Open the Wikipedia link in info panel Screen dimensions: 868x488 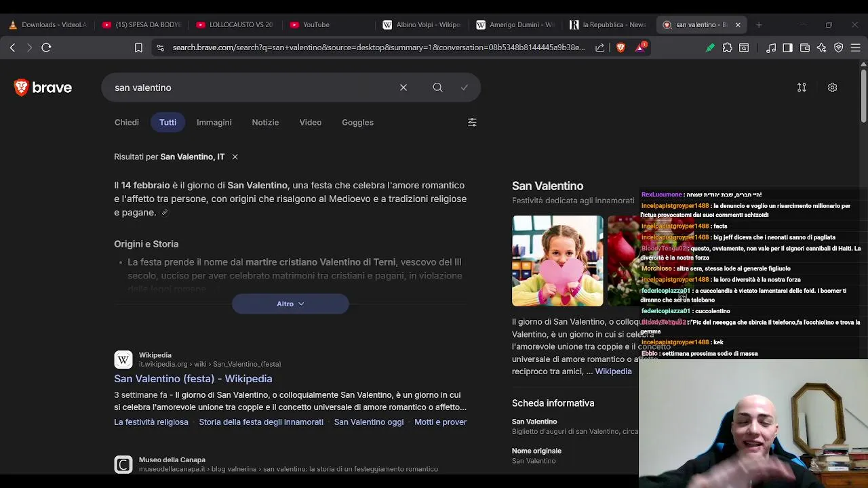click(x=613, y=371)
